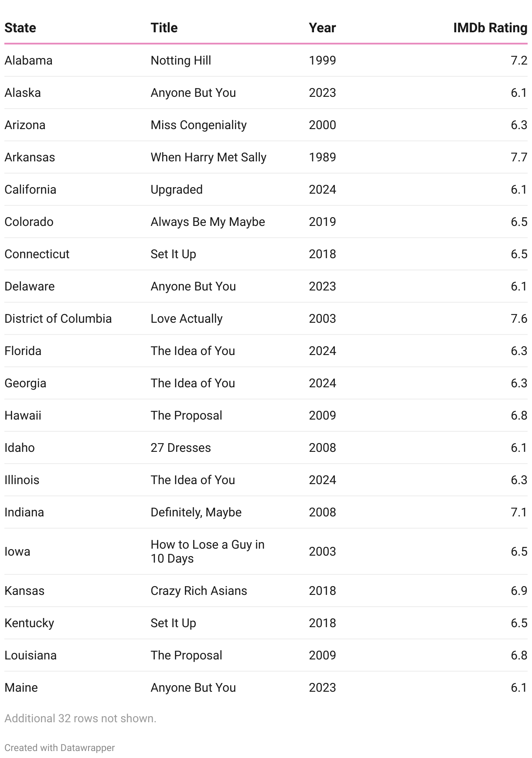Click the Additional 32 rows note
The image size is (532, 758).
click(x=80, y=718)
